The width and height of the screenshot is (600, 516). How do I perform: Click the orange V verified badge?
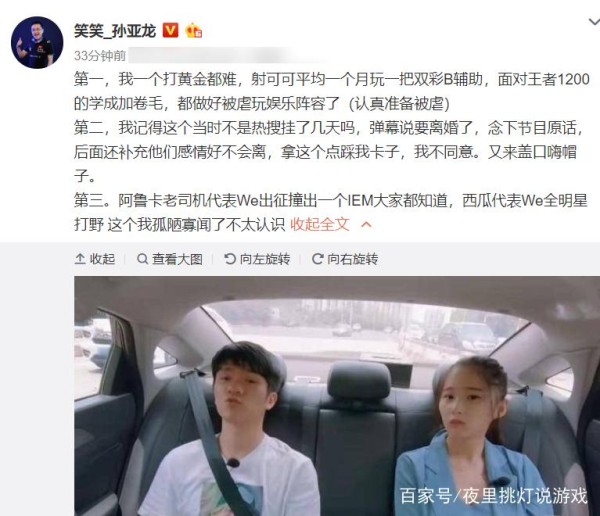170,30
